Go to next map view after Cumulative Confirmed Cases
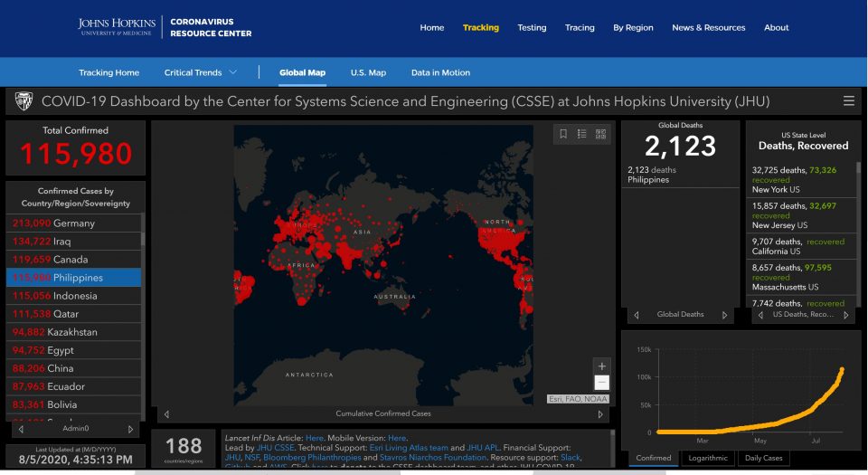The image size is (868, 475). click(x=600, y=414)
